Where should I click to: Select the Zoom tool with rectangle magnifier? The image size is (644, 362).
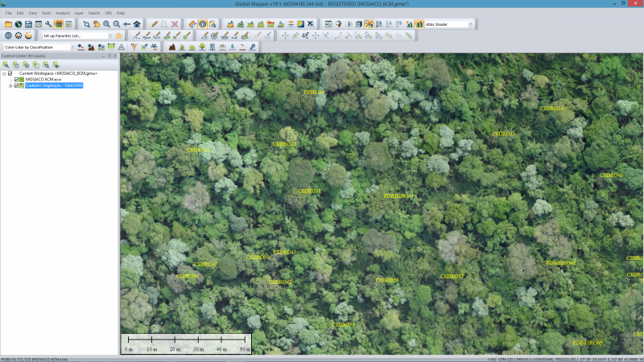[x=86, y=24]
